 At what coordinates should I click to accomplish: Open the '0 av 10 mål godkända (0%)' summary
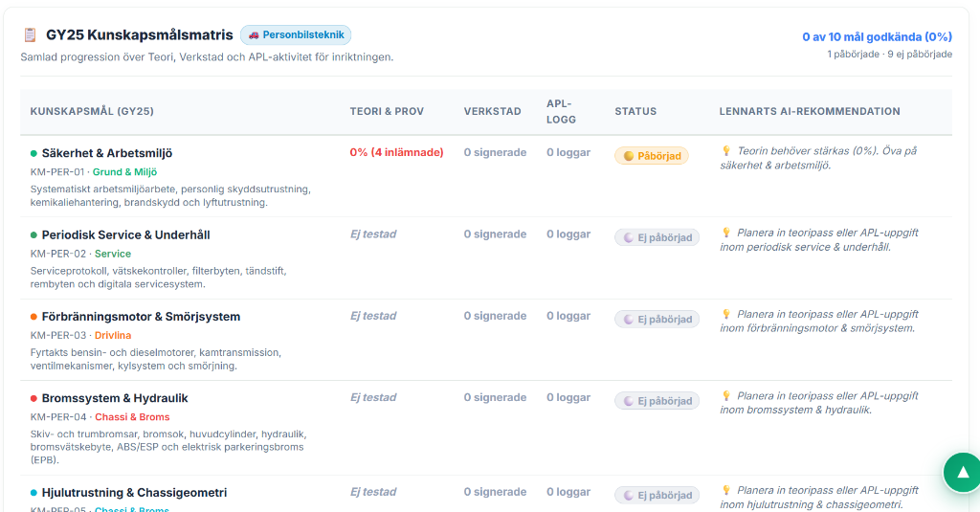point(877,37)
